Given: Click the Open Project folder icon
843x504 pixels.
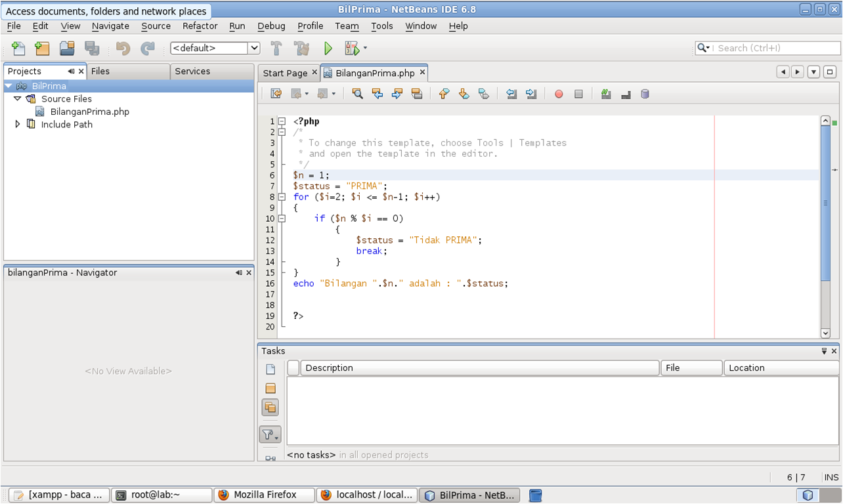Looking at the screenshot, I should (67, 48).
